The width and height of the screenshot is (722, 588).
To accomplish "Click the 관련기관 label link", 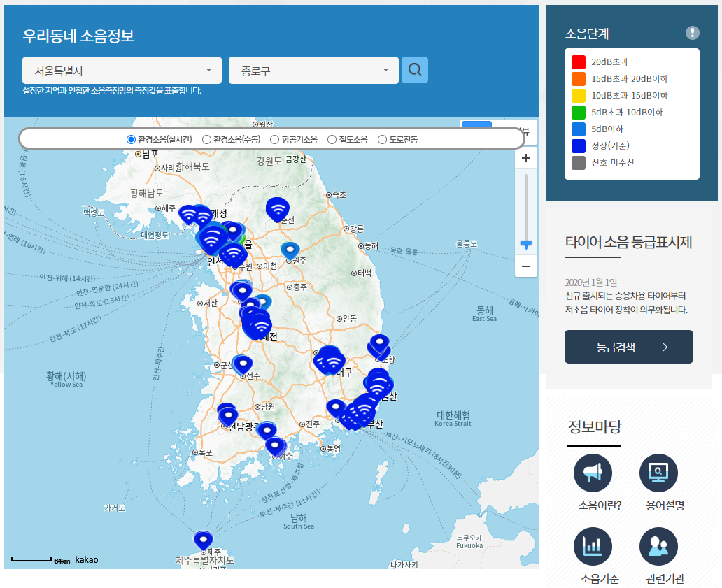I will click(665, 579).
